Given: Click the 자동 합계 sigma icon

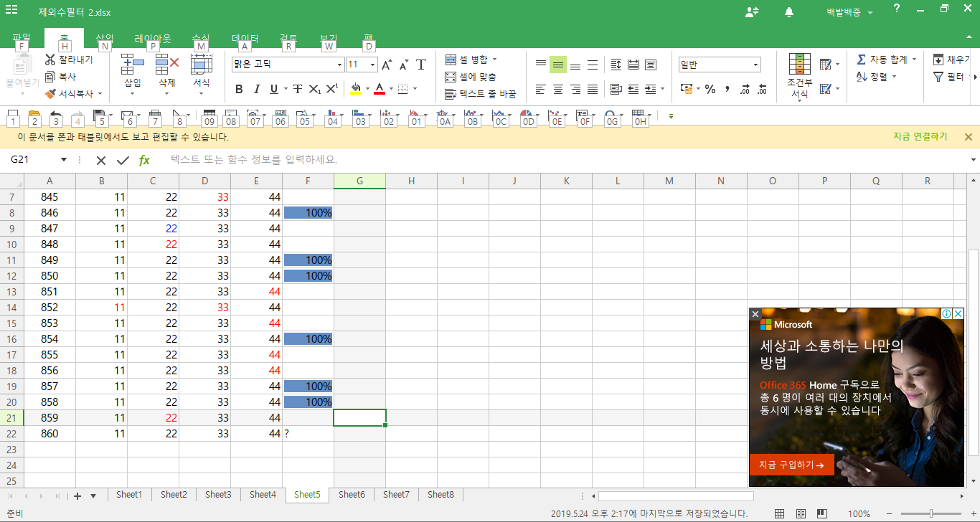Looking at the screenshot, I should [x=861, y=60].
